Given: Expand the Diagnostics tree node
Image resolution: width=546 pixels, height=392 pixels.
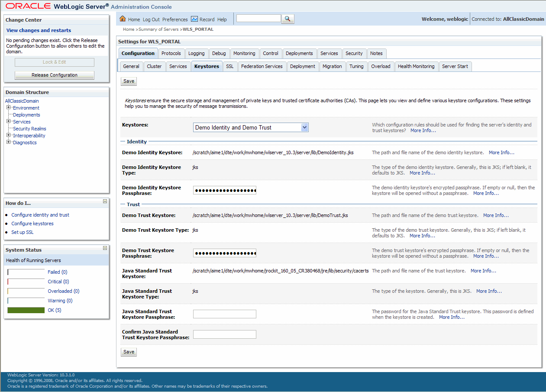Looking at the screenshot, I should point(9,142).
